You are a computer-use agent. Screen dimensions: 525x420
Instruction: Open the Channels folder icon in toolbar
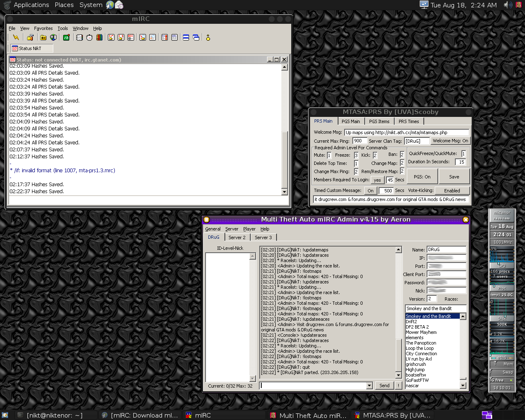(43, 38)
